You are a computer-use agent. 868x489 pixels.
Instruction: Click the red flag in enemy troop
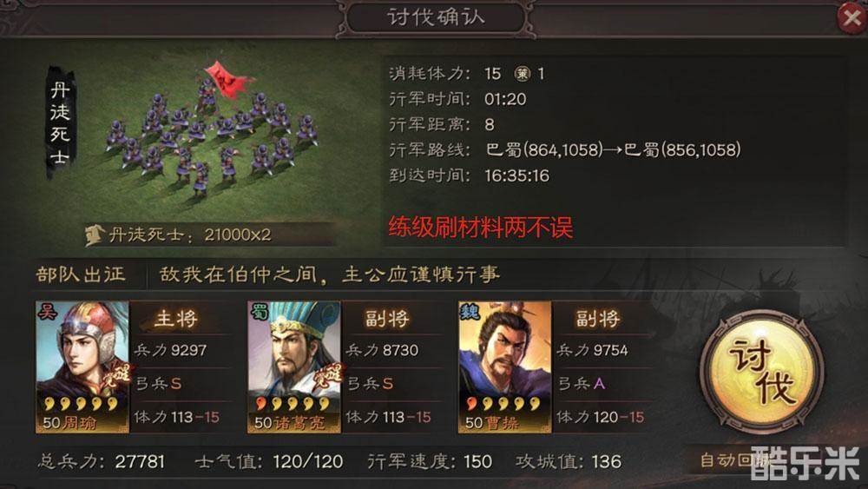pos(226,80)
